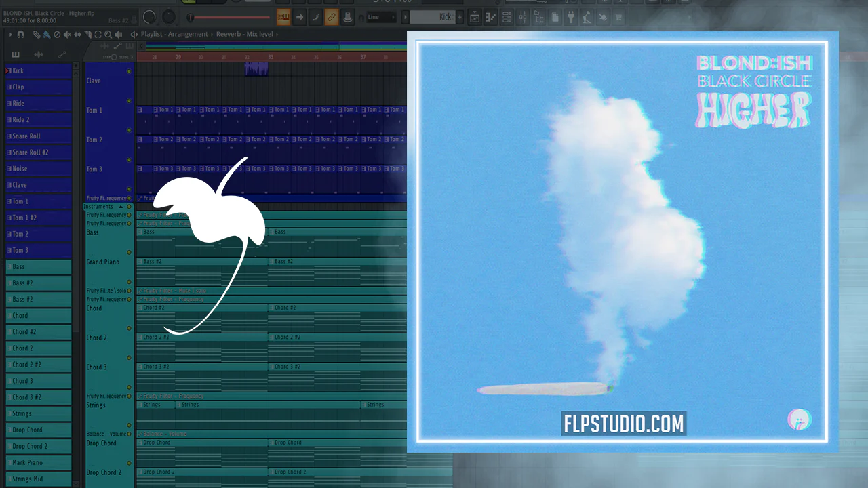Select the Mark Piano pattern in picker
The width and height of the screenshot is (868, 488).
[x=38, y=462]
